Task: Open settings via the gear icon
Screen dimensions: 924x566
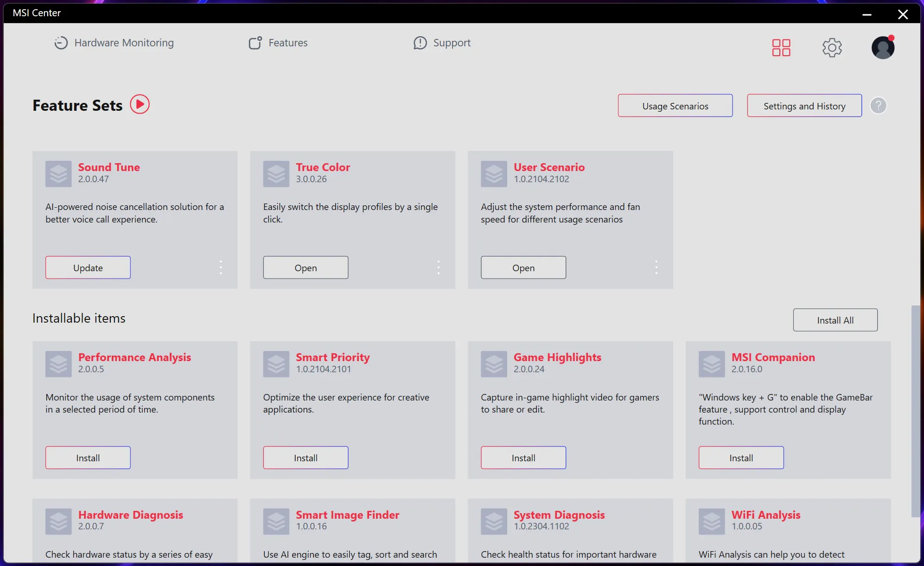Action: coord(832,47)
